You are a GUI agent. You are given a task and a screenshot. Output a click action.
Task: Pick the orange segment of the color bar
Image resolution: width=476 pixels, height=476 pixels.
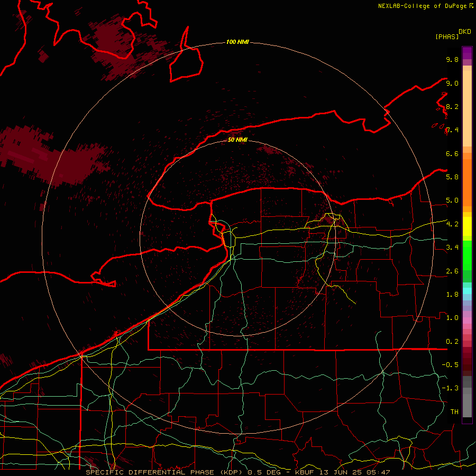pyautogui.click(x=467, y=182)
